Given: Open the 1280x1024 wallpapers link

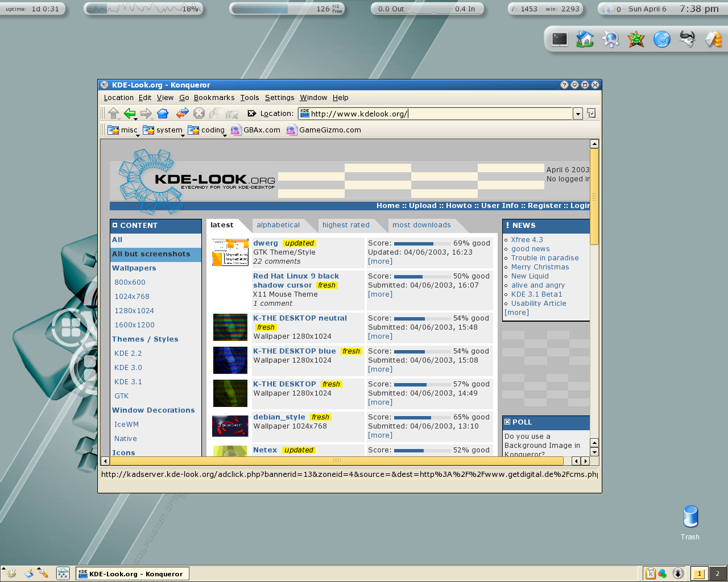Looking at the screenshot, I should (x=134, y=311).
